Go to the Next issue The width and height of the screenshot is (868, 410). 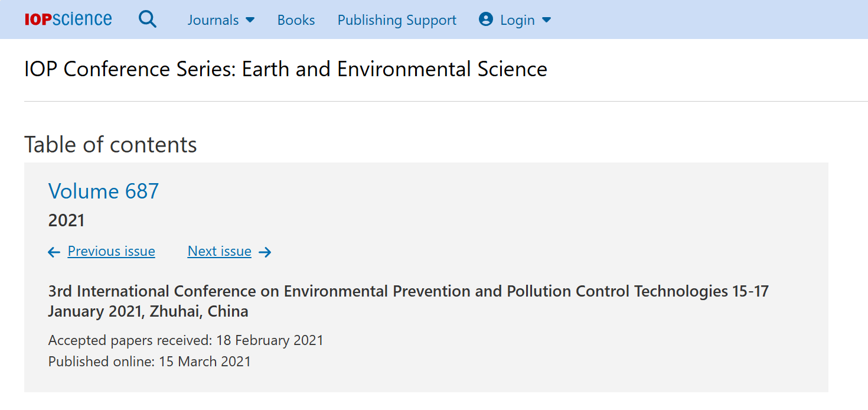point(219,251)
